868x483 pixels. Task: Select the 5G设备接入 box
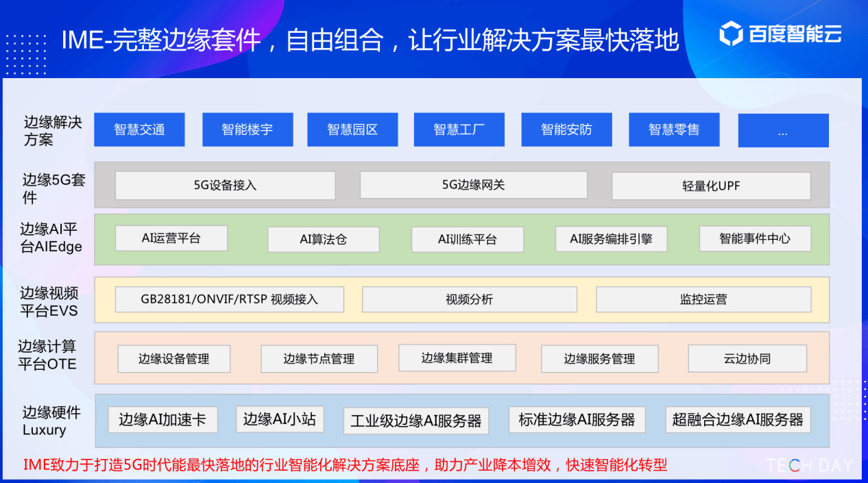tap(226, 186)
